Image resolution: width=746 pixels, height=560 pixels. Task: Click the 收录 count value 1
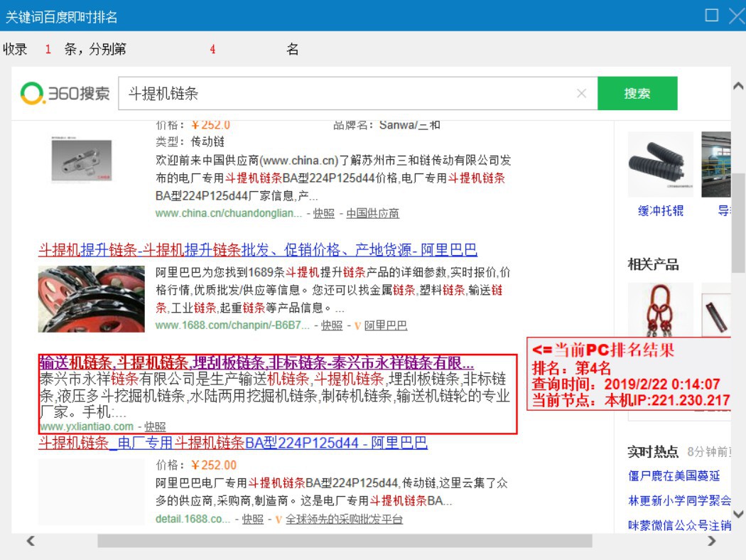[x=48, y=49]
